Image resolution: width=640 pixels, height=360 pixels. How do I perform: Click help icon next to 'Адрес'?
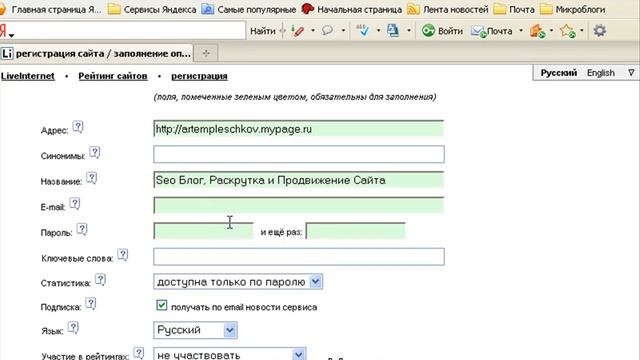click(78, 127)
